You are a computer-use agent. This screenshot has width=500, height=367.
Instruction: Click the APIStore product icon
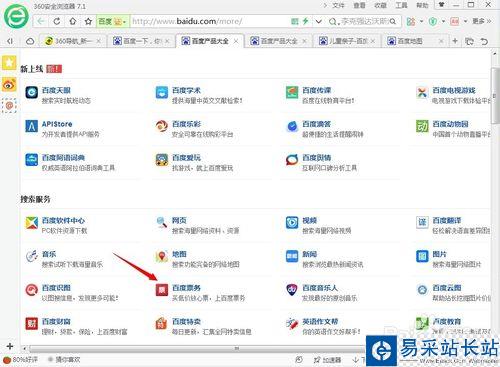pos(32,126)
